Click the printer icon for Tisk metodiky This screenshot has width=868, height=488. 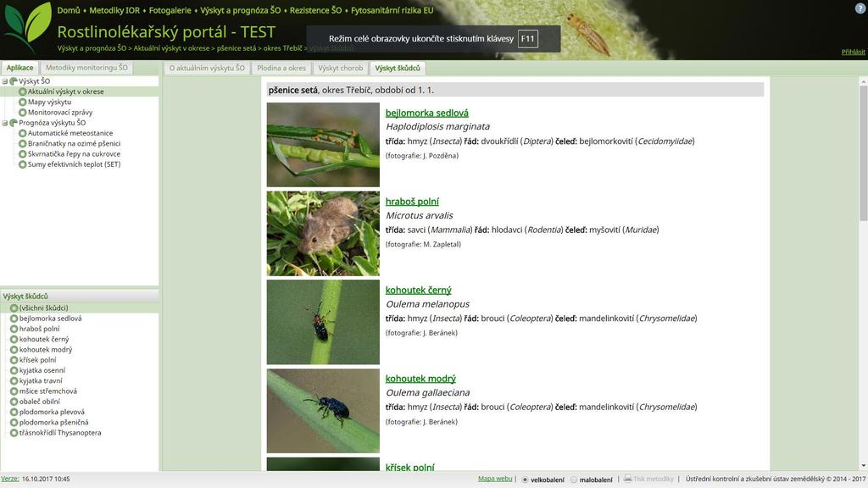coord(627,479)
